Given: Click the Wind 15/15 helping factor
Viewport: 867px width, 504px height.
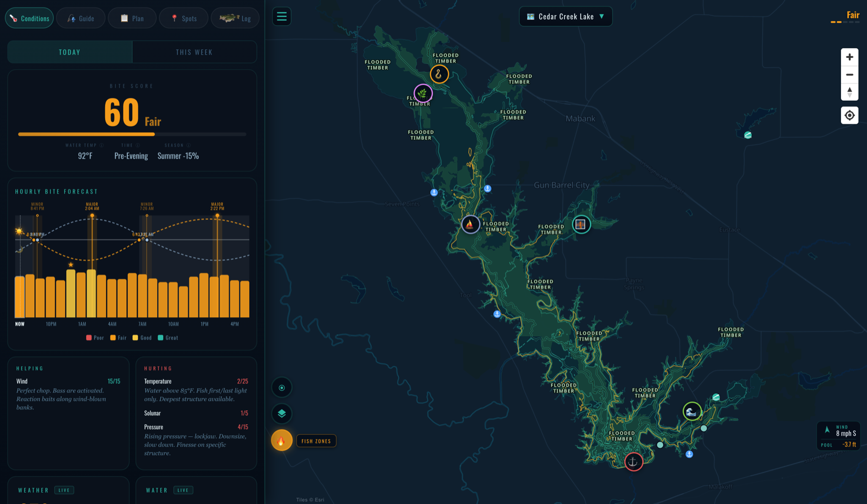Looking at the screenshot, I should pos(68,381).
